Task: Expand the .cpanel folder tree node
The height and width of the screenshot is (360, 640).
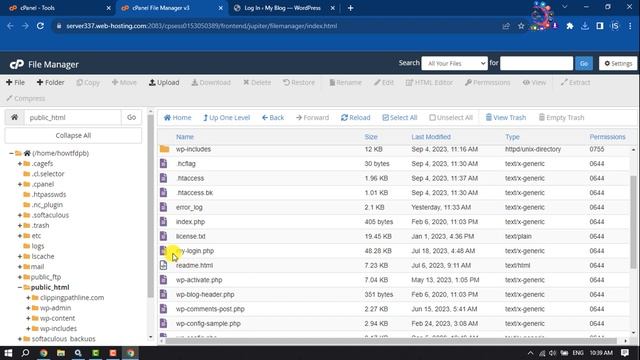Action: click(x=20, y=184)
